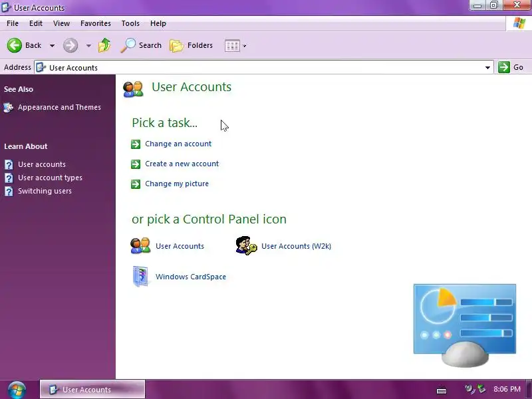Viewport: 532px width, 399px height.
Task: Open the Tools menu
Action: (130, 23)
